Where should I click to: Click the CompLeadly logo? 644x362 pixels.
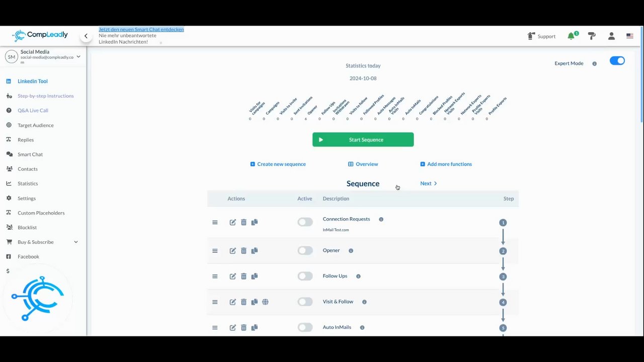pos(40,35)
